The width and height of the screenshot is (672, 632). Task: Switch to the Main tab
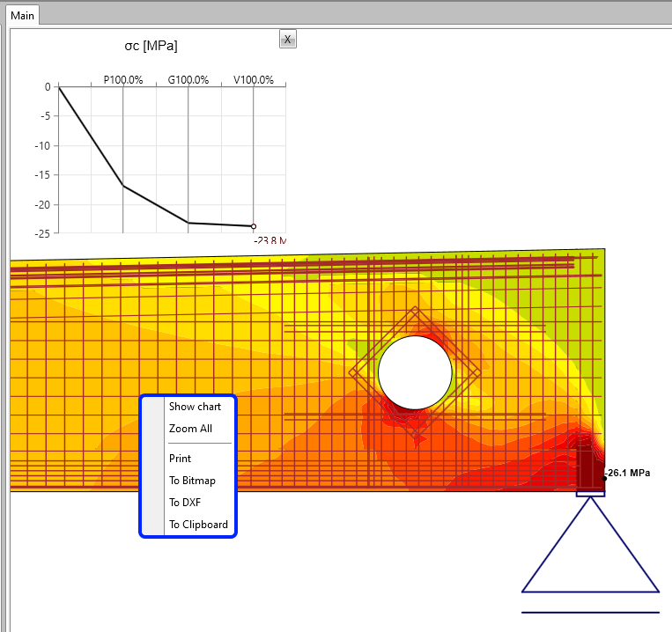coord(23,15)
